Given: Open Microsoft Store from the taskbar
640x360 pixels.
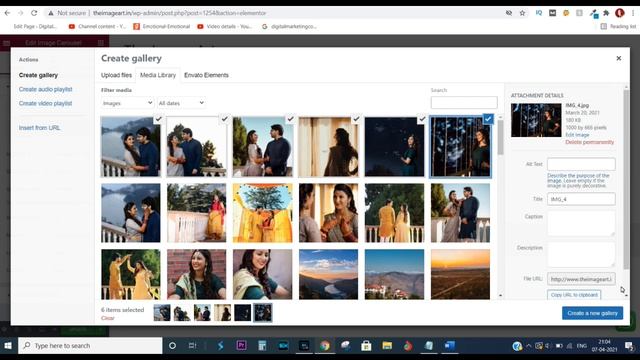Looking at the screenshot, I should point(366,346).
